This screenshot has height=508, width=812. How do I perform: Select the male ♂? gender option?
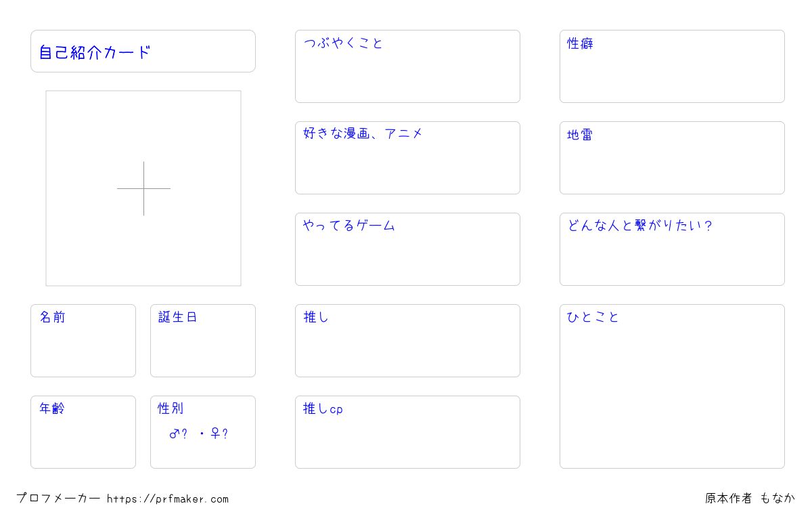[178, 433]
